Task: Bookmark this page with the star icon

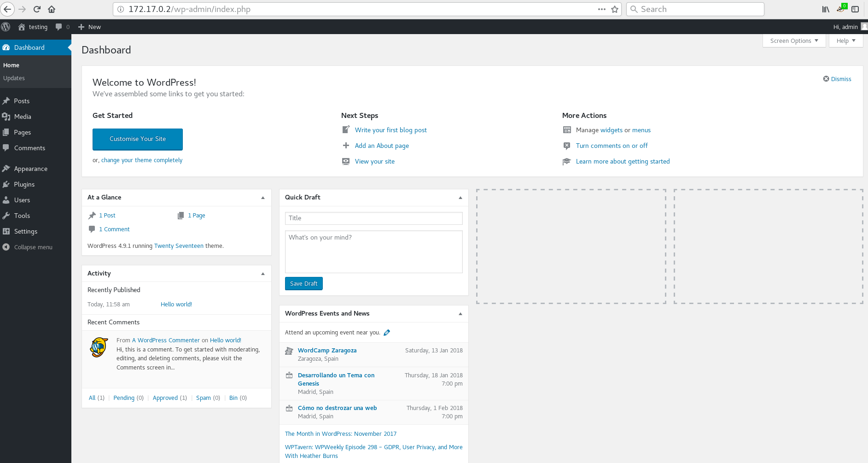Action: coord(614,9)
